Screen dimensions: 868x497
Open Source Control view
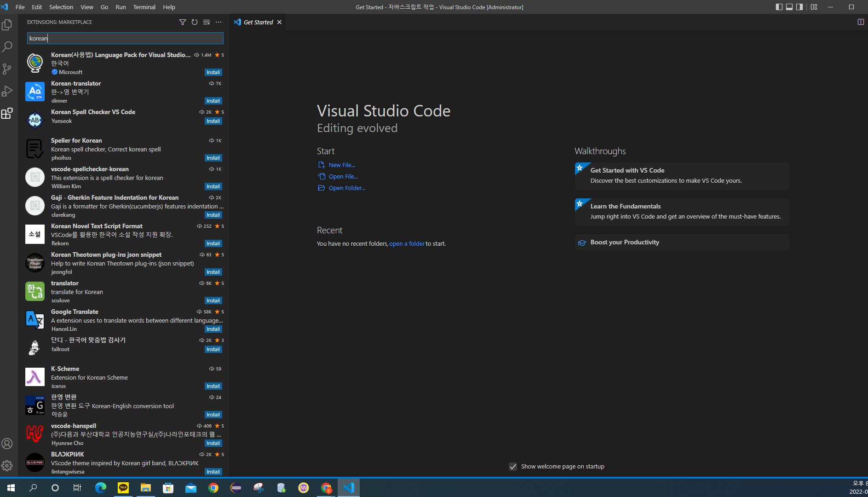coord(7,69)
